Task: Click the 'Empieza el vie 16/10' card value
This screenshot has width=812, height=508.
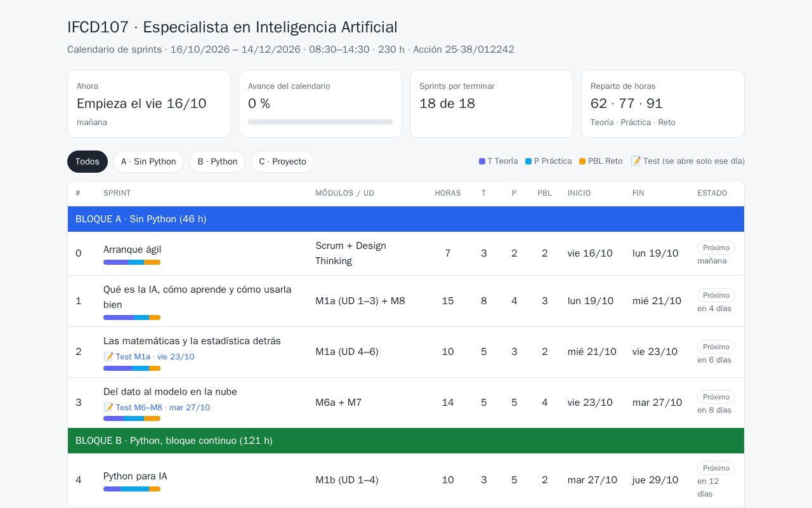Action: (x=141, y=104)
